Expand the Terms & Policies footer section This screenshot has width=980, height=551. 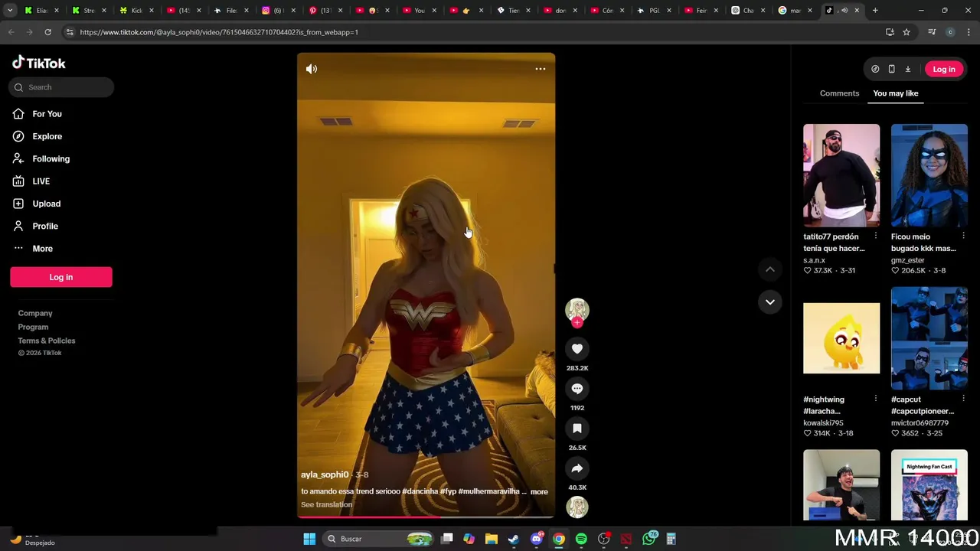tap(47, 341)
